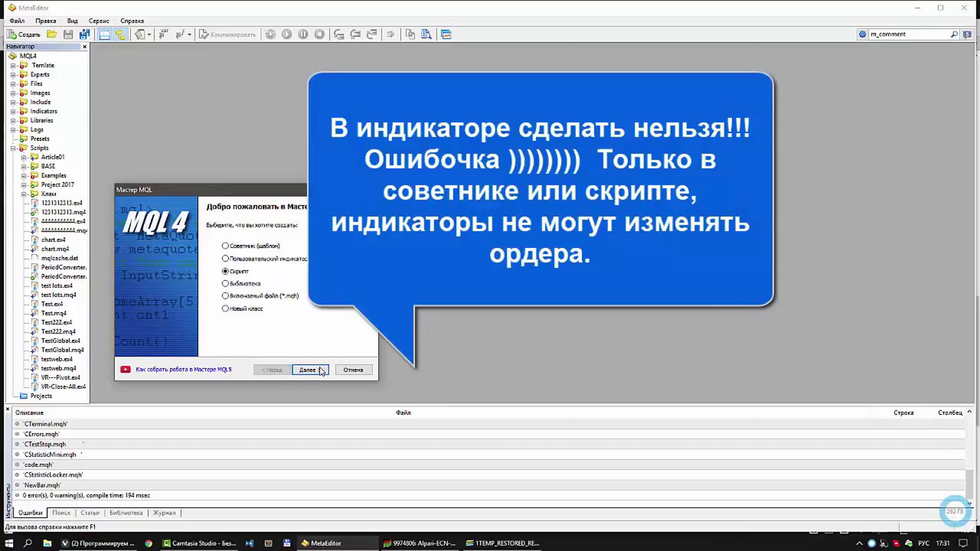Switch to the Журнал tab
Image resolution: width=980 pixels, height=551 pixels.
[164, 512]
